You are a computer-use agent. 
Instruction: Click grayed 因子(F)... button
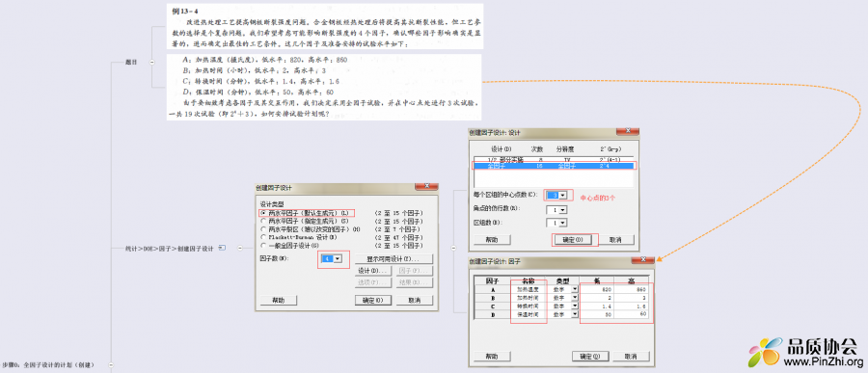coord(414,271)
